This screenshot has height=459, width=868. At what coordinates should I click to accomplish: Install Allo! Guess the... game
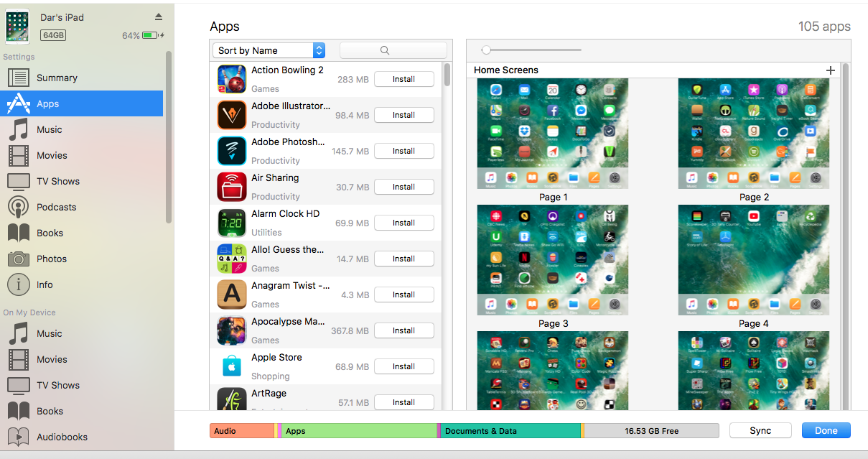point(404,259)
